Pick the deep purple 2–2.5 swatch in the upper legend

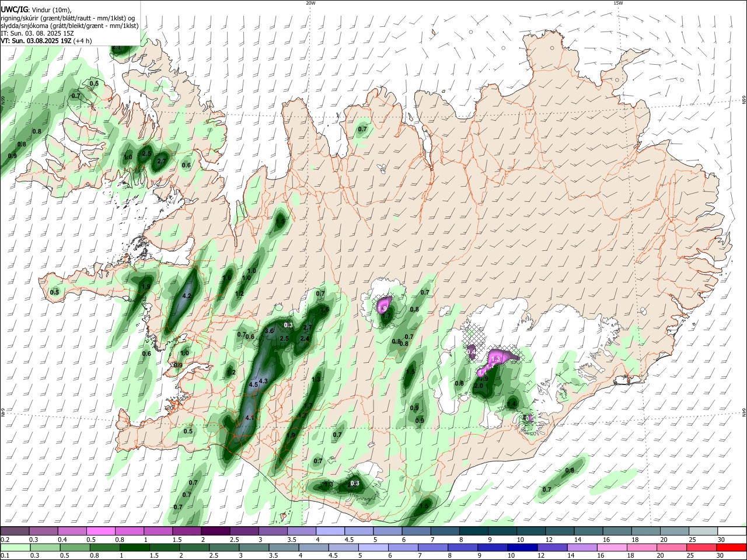pyautogui.click(x=215, y=531)
